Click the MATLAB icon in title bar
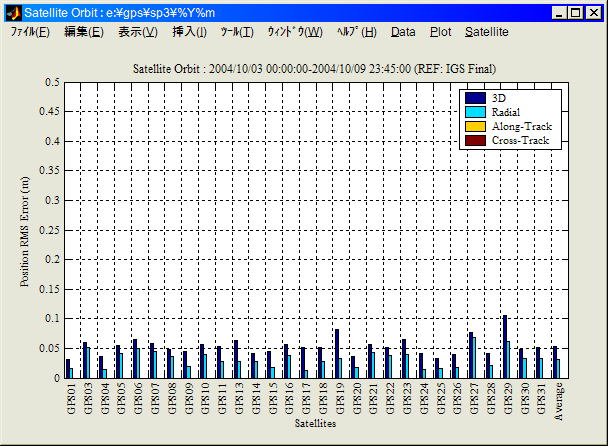The height and width of the screenshot is (446, 608). click(x=12, y=13)
